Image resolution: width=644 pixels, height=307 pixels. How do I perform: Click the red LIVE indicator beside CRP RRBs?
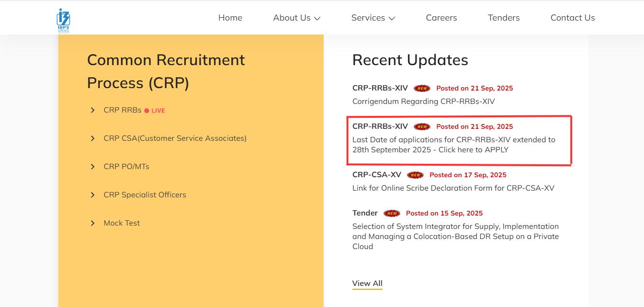(155, 111)
